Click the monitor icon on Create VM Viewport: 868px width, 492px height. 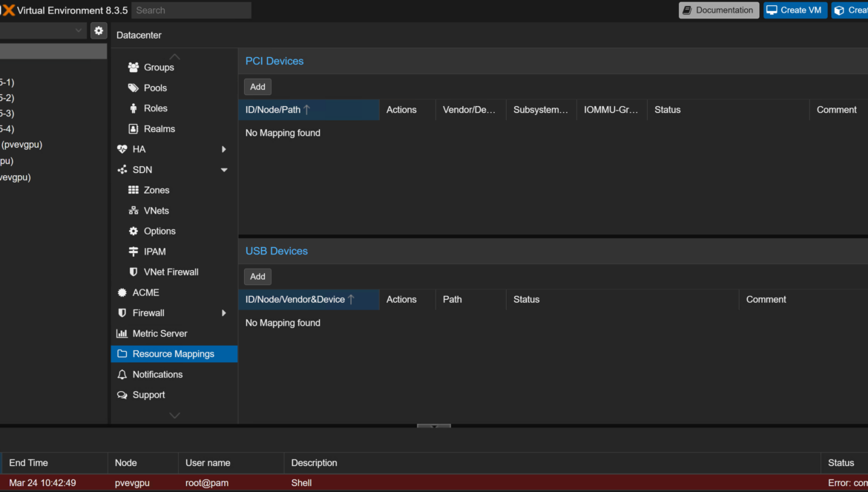pos(772,10)
